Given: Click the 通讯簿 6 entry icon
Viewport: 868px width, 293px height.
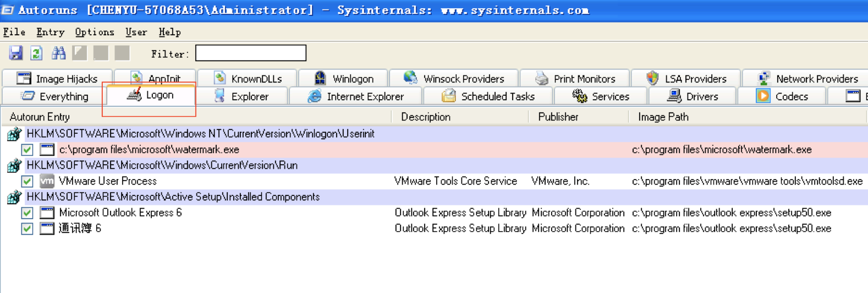Looking at the screenshot, I should pyautogui.click(x=47, y=229).
